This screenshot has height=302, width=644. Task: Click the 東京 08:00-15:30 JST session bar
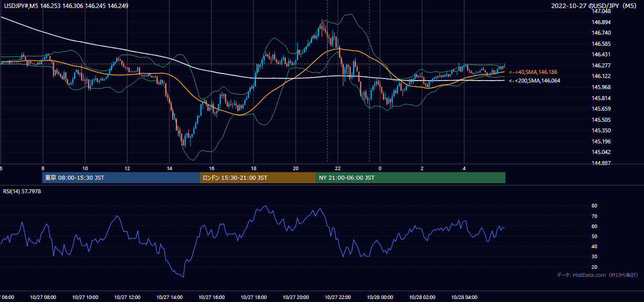coord(121,178)
